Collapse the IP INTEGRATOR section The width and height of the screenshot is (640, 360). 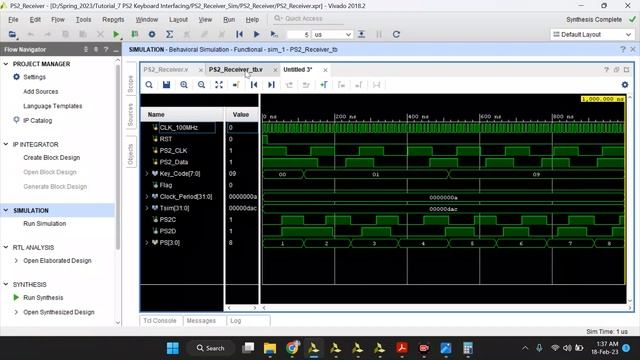pos(6,144)
